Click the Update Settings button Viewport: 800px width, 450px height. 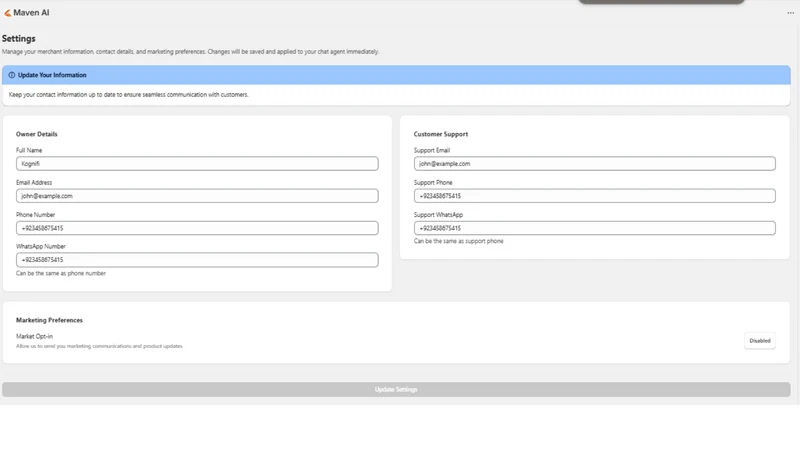pyautogui.click(x=396, y=389)
